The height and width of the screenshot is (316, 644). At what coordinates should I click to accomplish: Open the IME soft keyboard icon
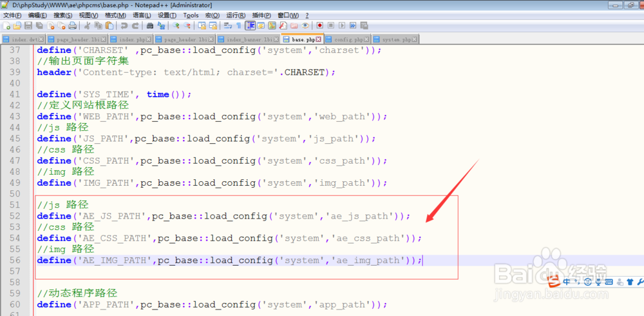coord(609,282)
